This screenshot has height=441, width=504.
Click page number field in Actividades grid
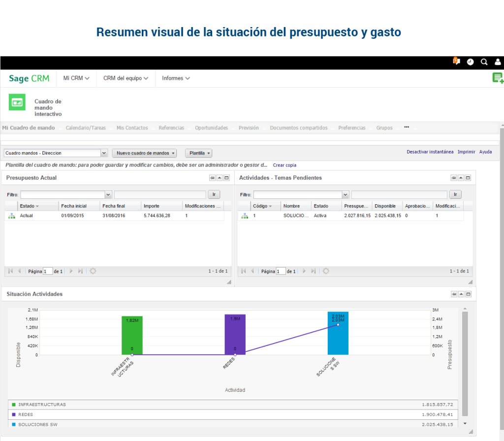281,271
